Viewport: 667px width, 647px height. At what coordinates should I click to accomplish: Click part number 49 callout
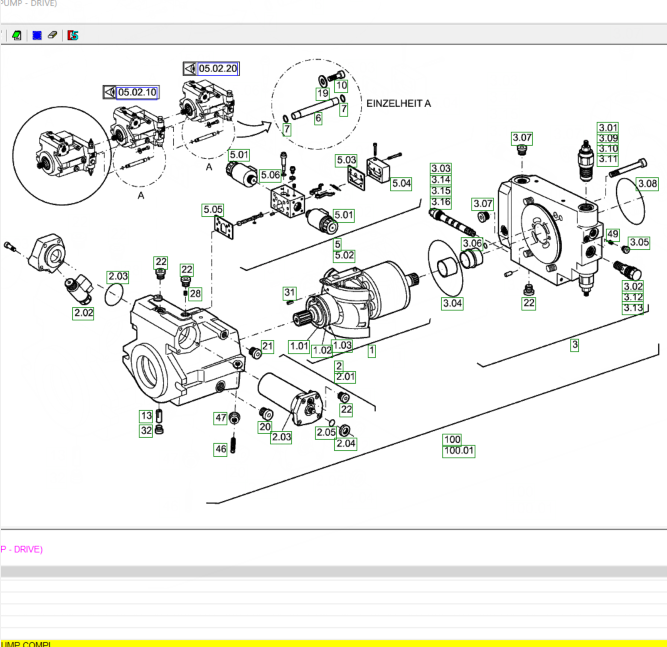click(613, 234)
